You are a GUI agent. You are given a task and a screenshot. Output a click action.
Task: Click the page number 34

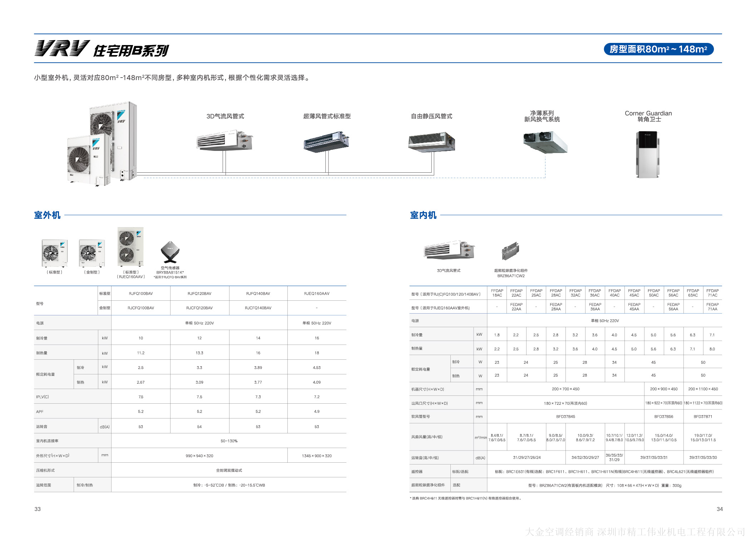[720, 509]
